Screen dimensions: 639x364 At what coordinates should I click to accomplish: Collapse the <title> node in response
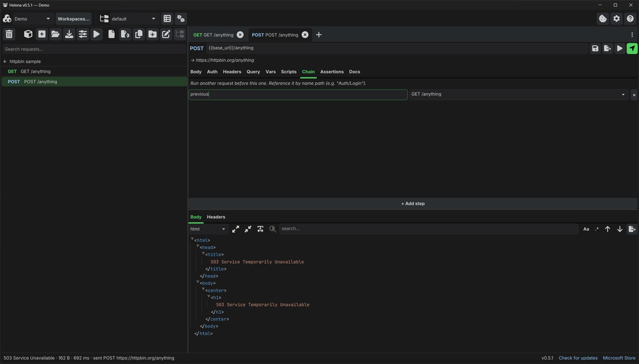click(203, 253)
